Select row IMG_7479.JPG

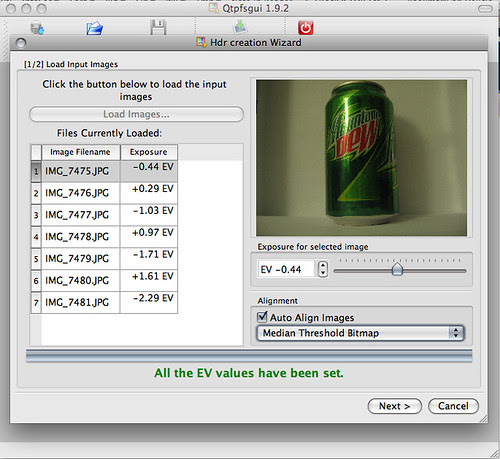[x=80, y=259]
